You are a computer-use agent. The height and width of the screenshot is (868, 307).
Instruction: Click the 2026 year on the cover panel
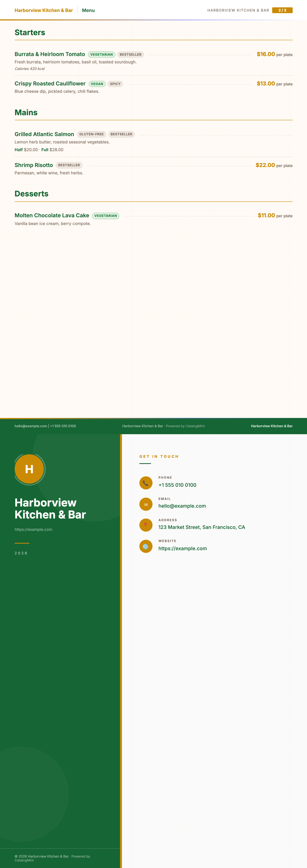[21, 553]
